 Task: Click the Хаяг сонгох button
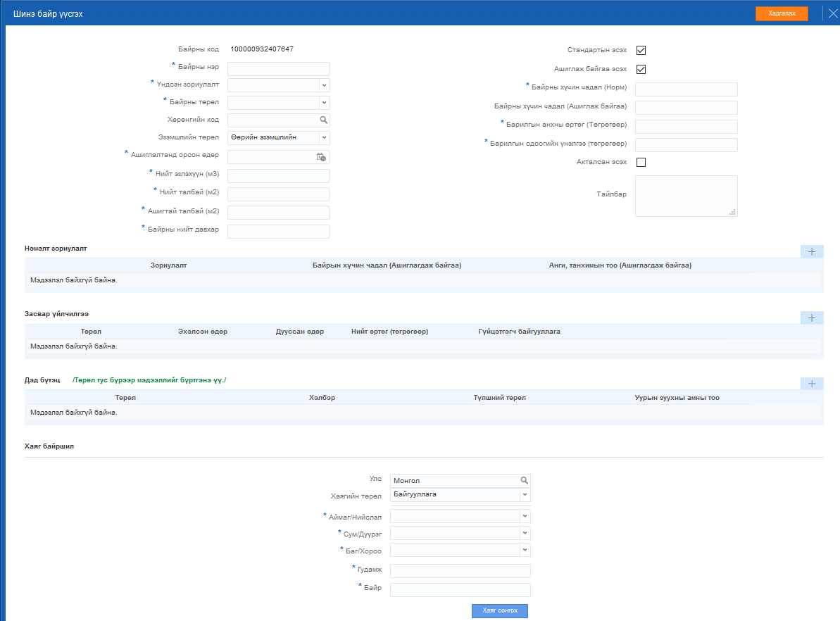point(500,611)
